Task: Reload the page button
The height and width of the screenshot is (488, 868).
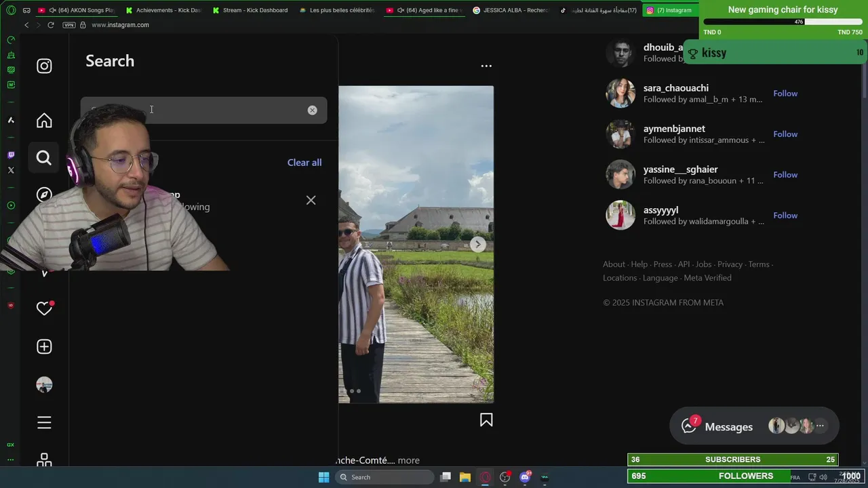Action: pos(50,25)
